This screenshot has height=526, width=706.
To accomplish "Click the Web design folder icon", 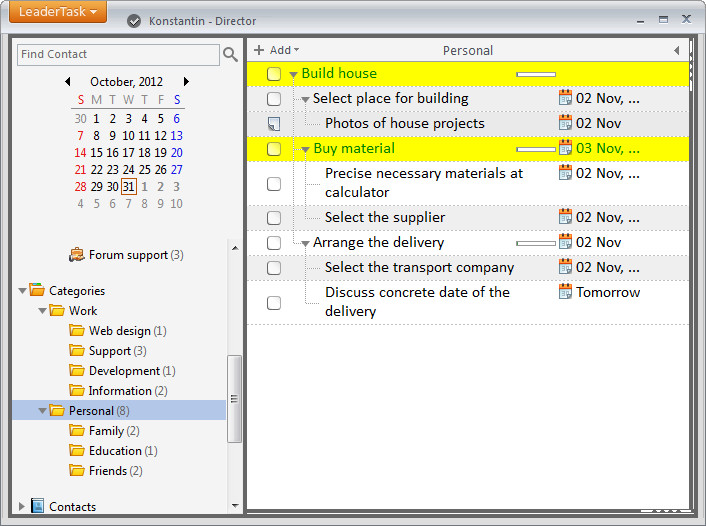I will click(77, 331).
